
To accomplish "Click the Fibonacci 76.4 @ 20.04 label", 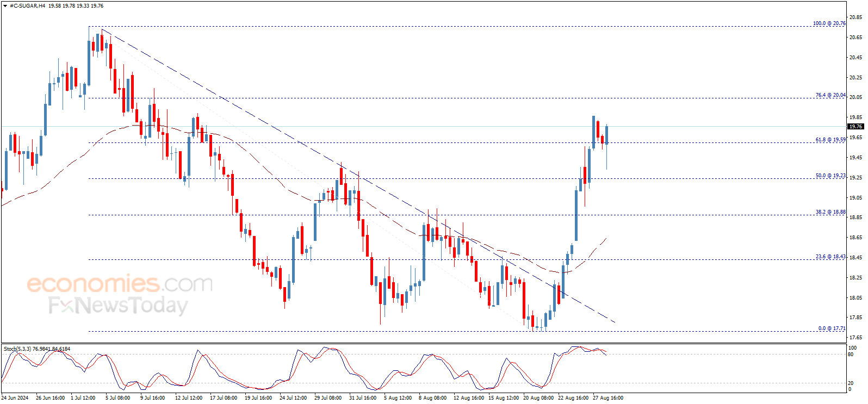I will point(830,95).
